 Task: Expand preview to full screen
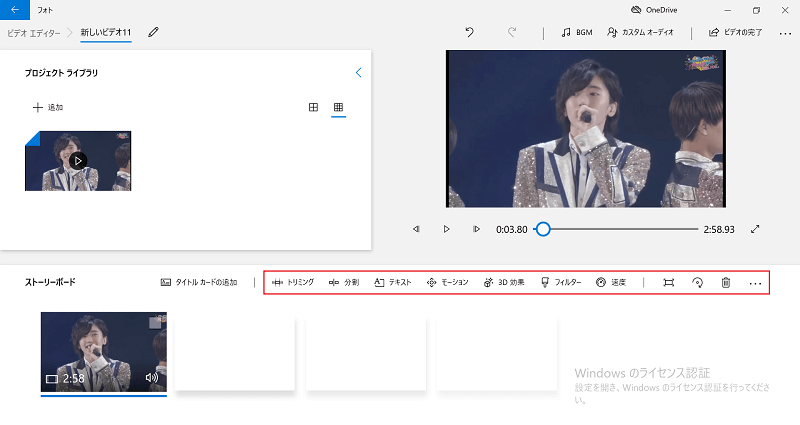point(755,229)
